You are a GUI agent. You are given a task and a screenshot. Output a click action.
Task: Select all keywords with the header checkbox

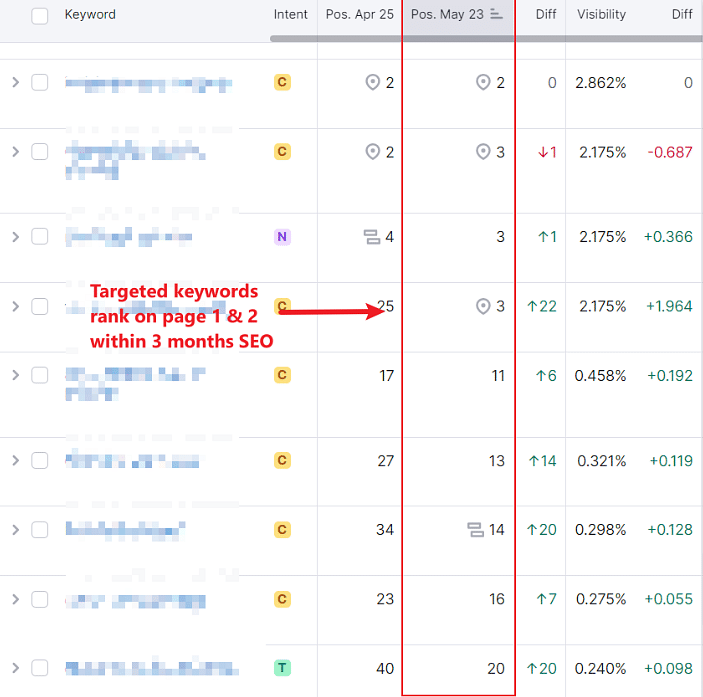[40, 15]
